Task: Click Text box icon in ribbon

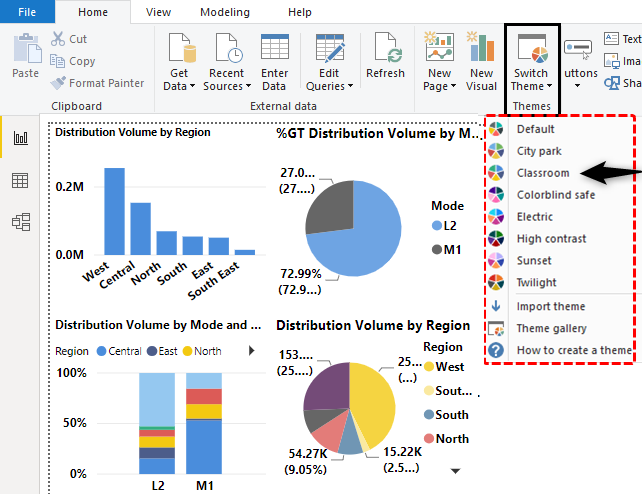Action: [x=611, y=39]
